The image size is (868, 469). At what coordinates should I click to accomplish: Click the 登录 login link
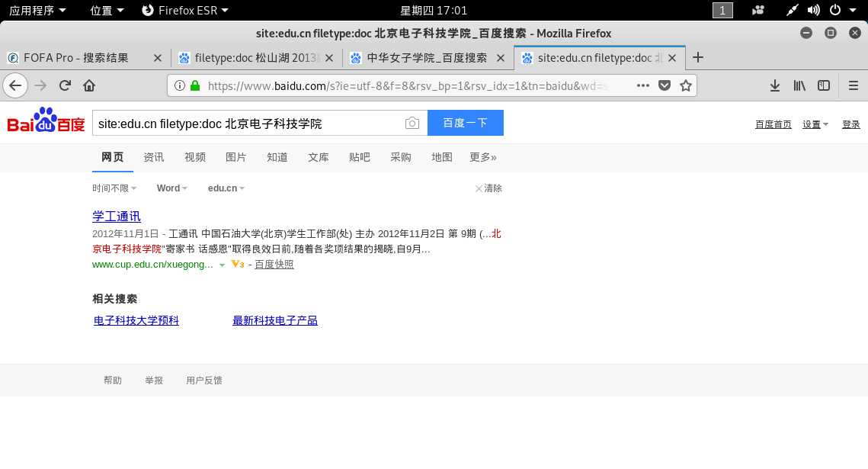click(x=850, y=124)
